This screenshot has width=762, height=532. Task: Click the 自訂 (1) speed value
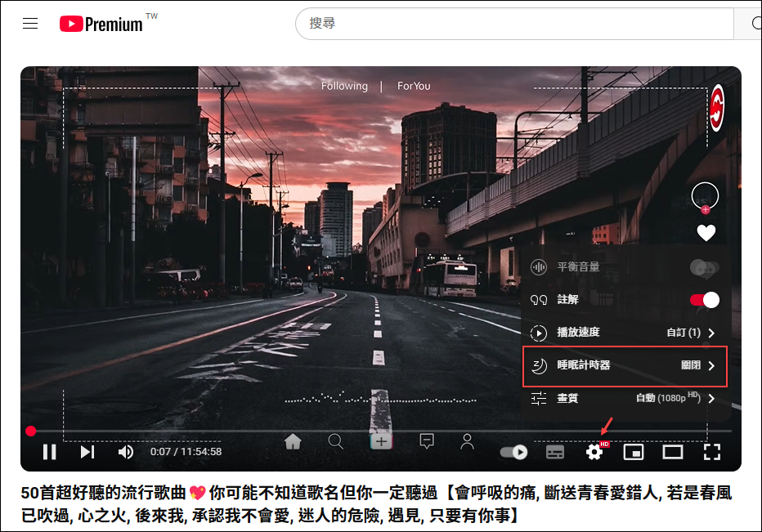pyautogui.click(x=684, y=333)
